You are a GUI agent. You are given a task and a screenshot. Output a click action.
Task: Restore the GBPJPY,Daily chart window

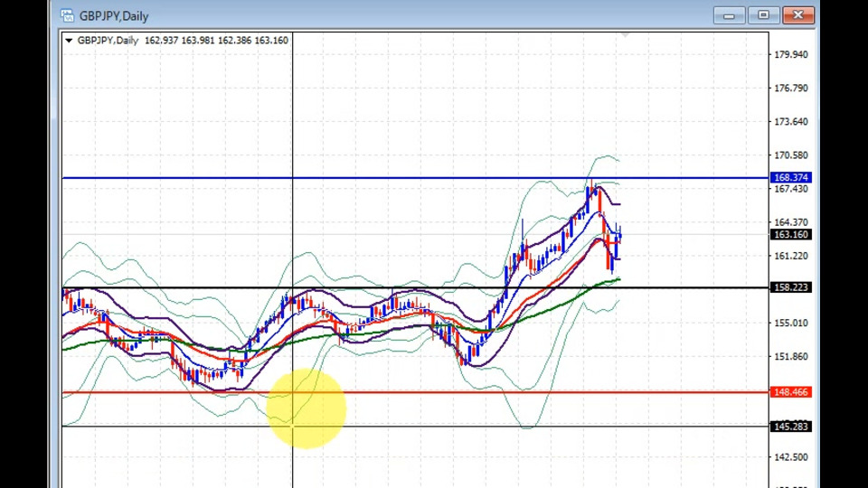coord(763,15)
